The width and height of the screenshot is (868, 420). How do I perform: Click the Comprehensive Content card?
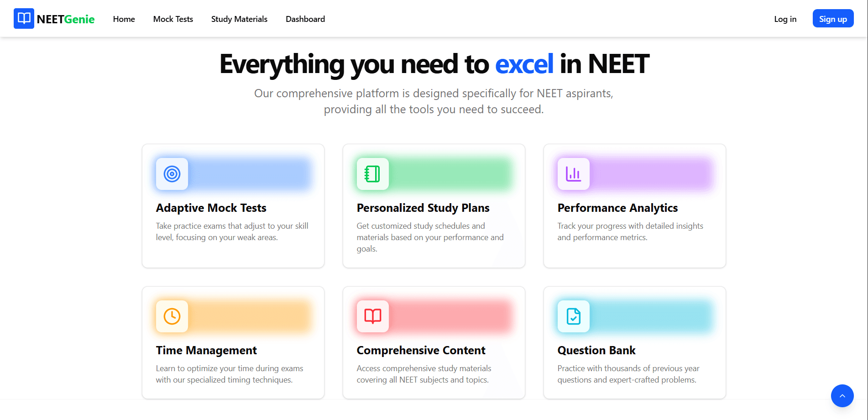(x=434, y=342)
